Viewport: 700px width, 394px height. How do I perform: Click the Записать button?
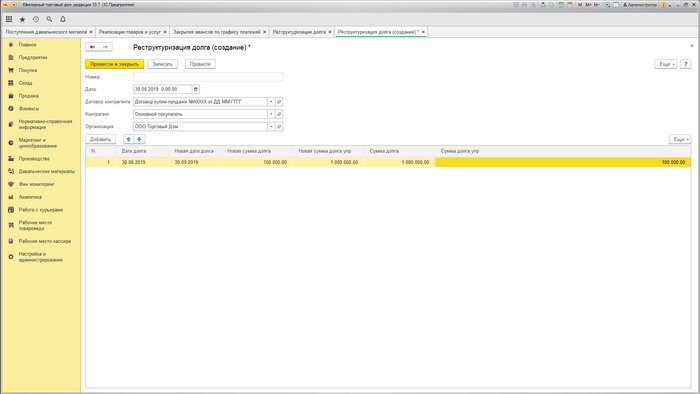tap(162, 64)
